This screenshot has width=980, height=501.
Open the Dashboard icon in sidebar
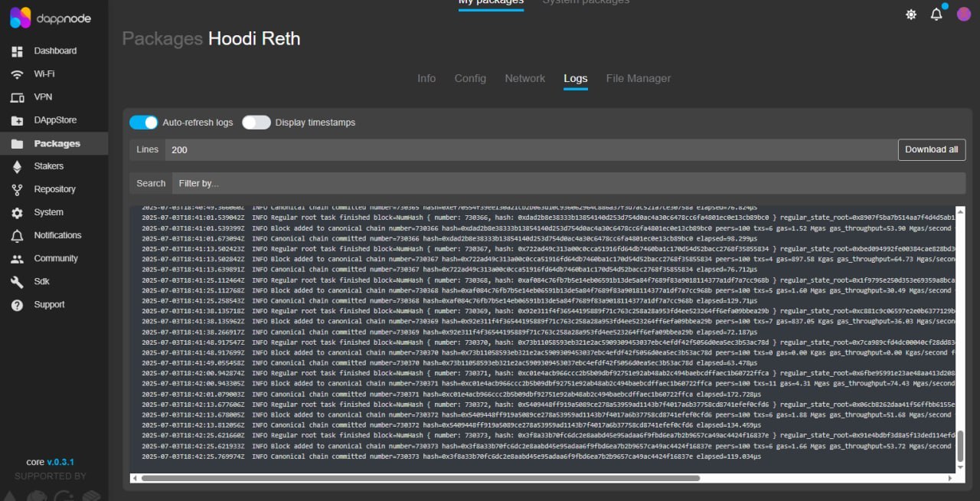[18, 51]
